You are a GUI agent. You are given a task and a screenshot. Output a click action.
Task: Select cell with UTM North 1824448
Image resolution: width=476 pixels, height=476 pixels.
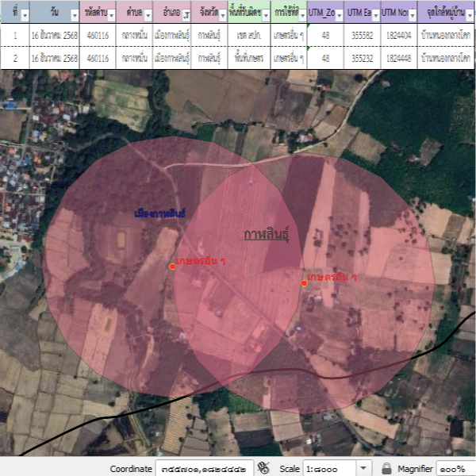398,58
